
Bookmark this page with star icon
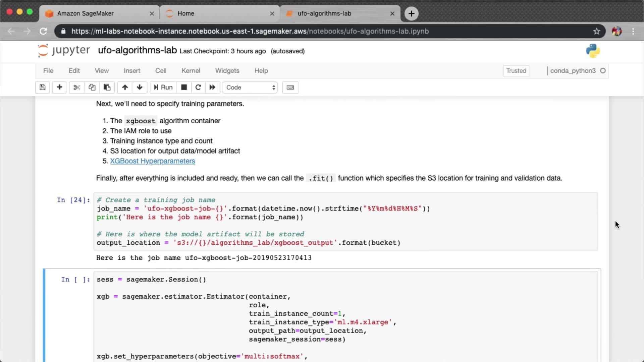pyautogui.click(x=596, y=31)
